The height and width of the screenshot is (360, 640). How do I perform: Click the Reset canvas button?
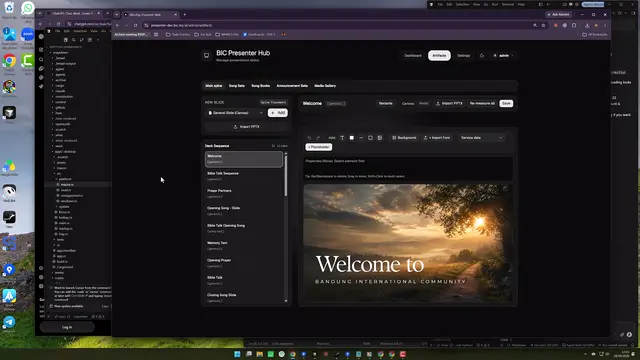[424, 104]
